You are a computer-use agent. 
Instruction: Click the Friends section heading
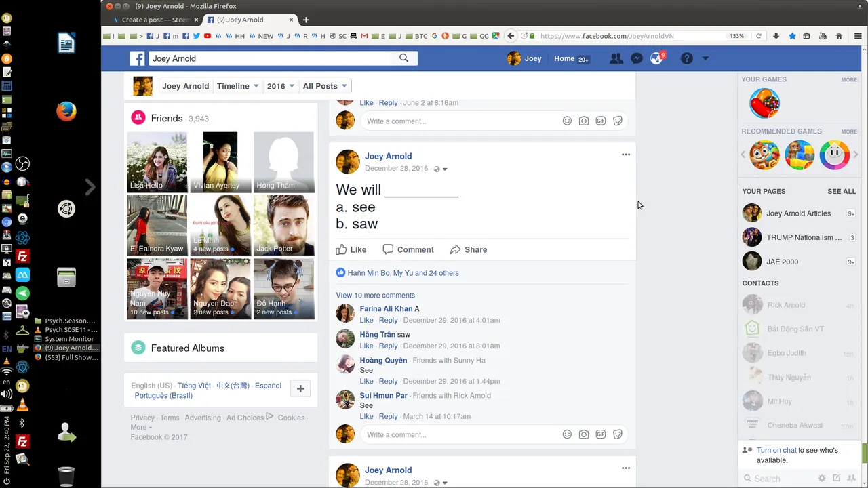(167, 118)
